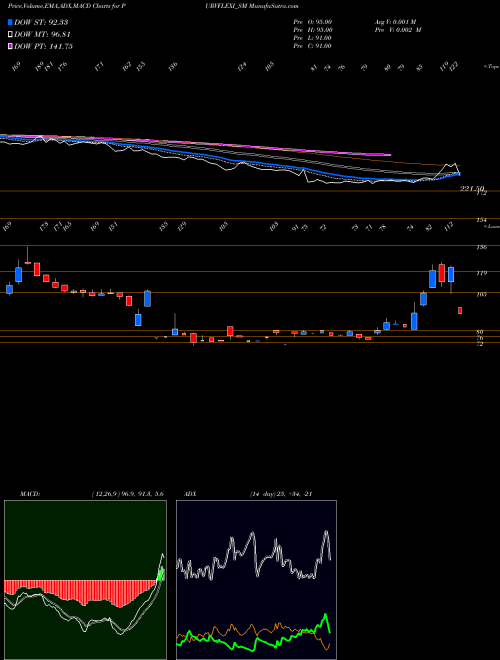Click the '80' price axis label
This screenshot has height=660, width=500.
click(482, 332)
